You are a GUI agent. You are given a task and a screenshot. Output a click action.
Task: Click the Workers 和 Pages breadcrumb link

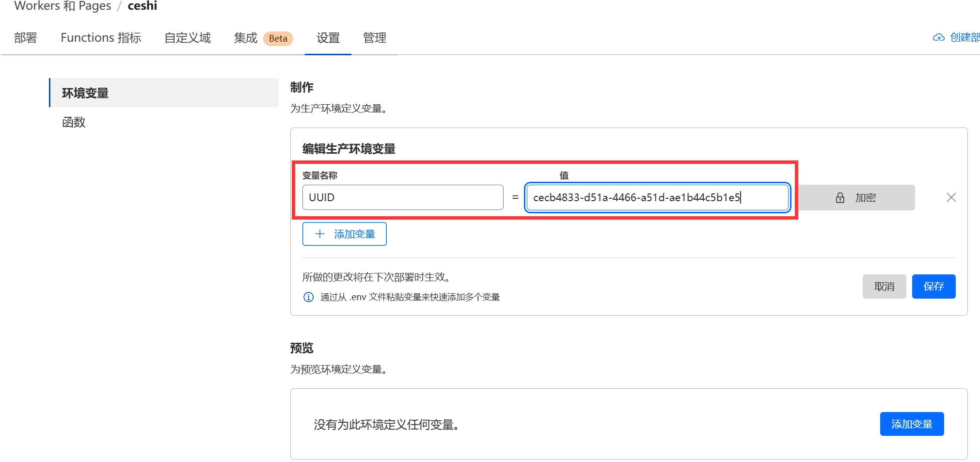(x=63, y=6)
